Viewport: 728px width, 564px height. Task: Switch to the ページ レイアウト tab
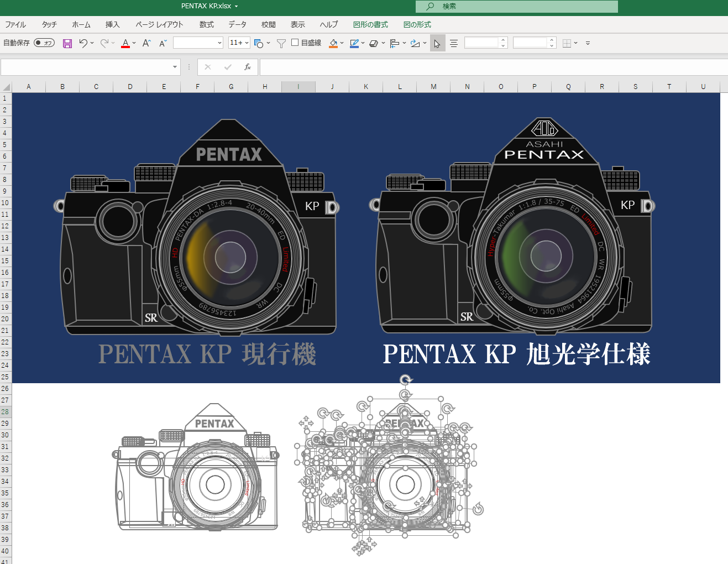pos(159,25)
